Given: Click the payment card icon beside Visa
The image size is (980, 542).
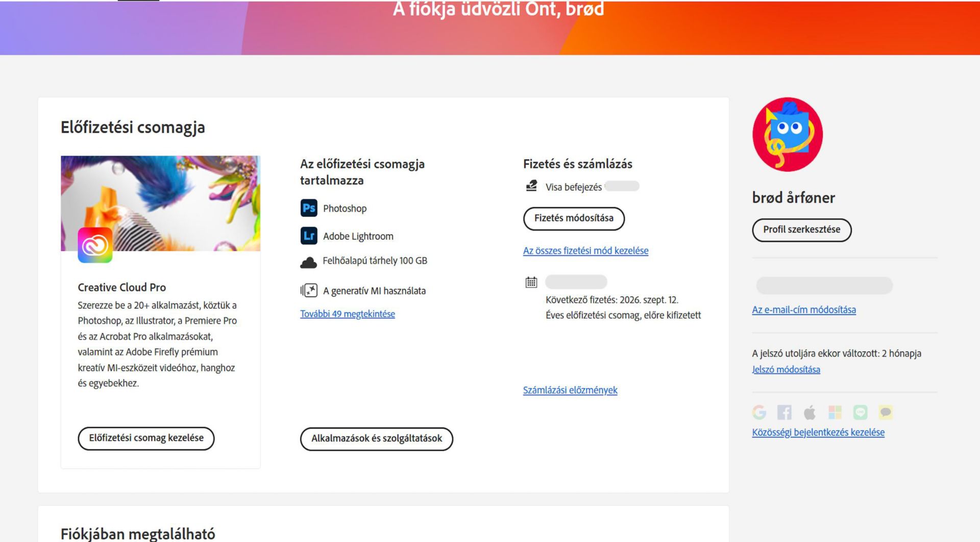Looking at the screenshot, I should [531, 186].
